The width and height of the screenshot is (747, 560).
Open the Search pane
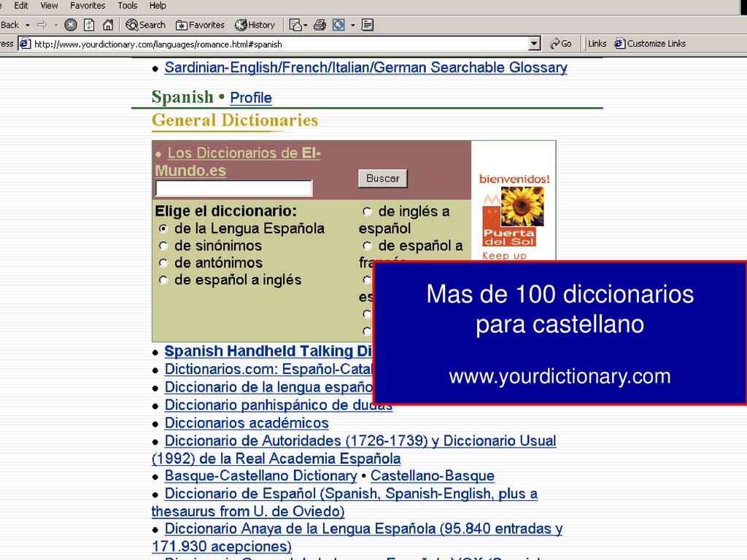tap(145, 25)
